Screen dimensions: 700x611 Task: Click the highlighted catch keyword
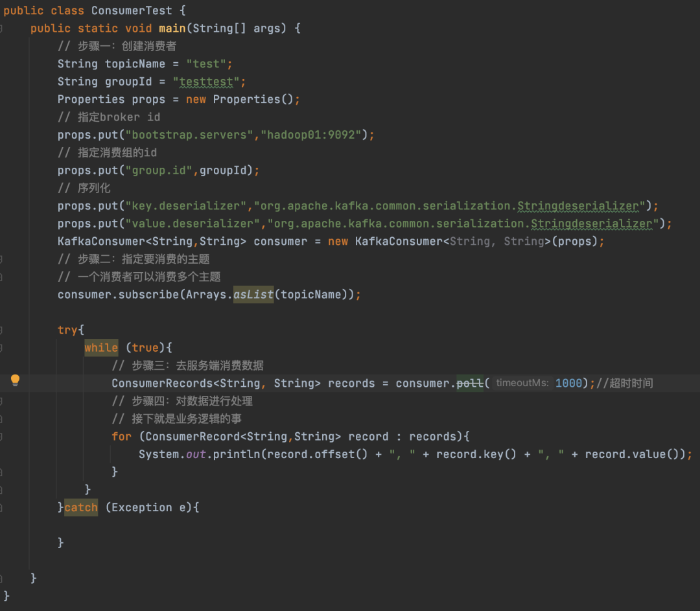(x=81, y=507)
